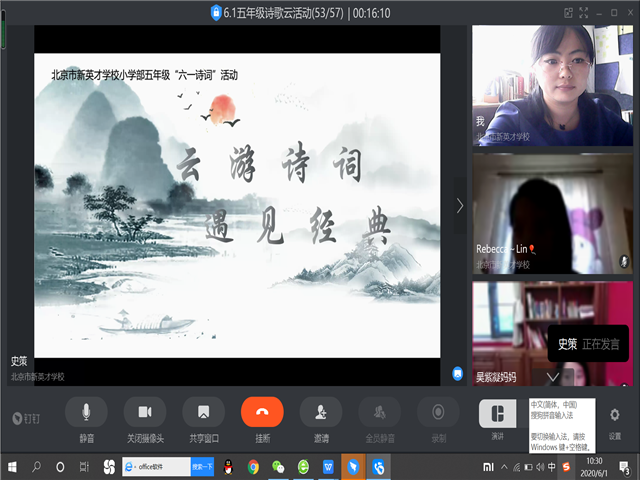Click the shared slide 云游诗词 presentation area
The image size is (640, 480).
[238, 200]
